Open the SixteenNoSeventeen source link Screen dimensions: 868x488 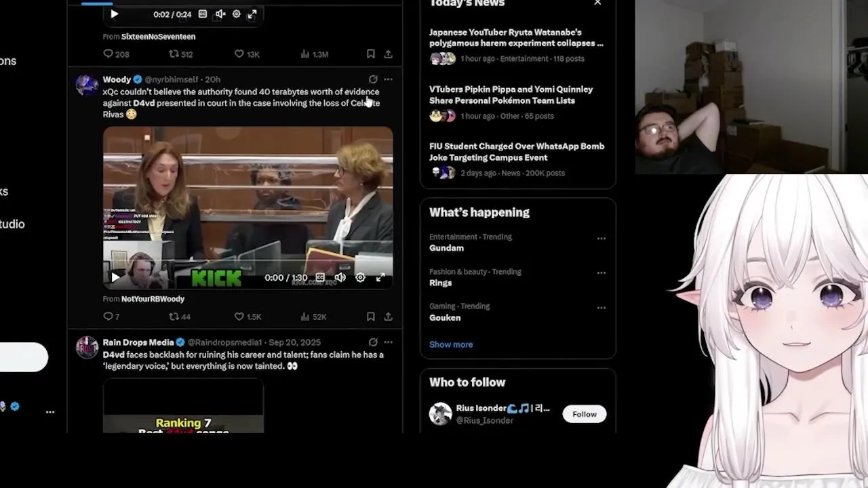[158, 37]
